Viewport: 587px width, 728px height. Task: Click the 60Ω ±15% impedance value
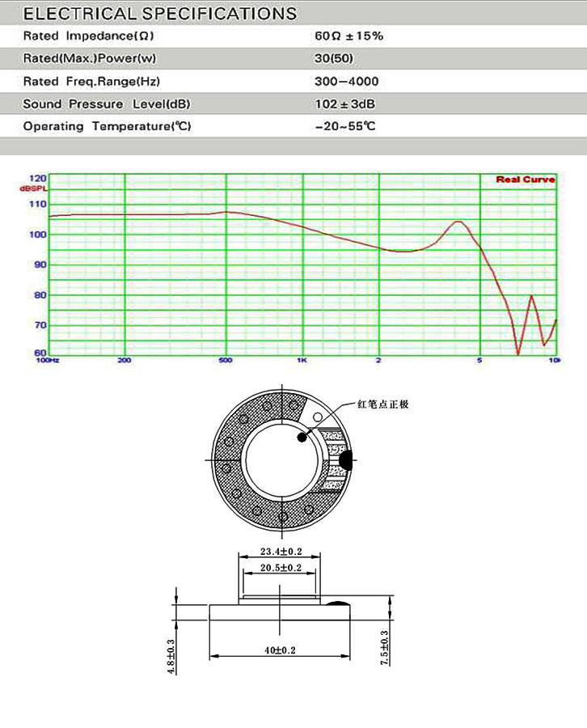click(x=348, y=36)
